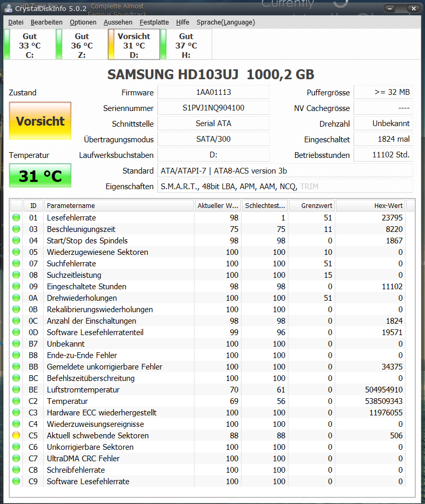The height and width of the screenshot is (504, 425).
Task: Open the Festplatte menu
Action: click(x=154, y=22)
